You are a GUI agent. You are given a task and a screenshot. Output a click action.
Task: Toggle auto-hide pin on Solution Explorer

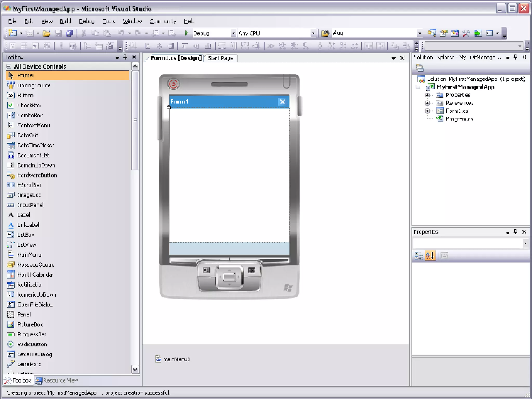click(516, 57)
